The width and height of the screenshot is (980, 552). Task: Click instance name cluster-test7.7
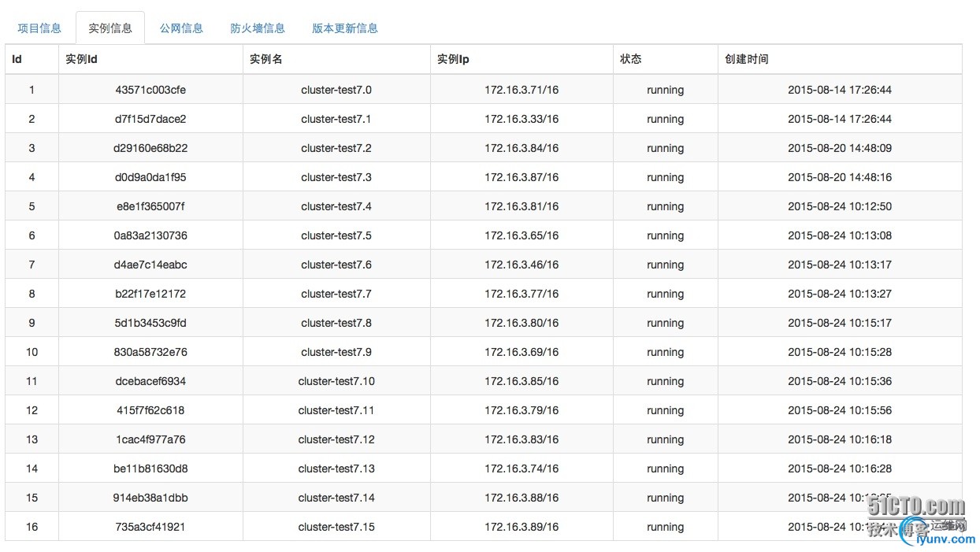pos(336,294)
